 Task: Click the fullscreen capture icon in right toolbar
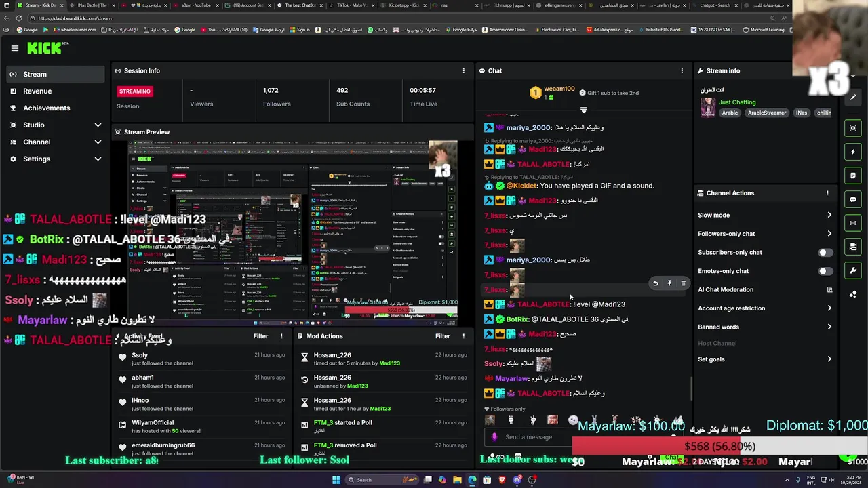point(853,128)
